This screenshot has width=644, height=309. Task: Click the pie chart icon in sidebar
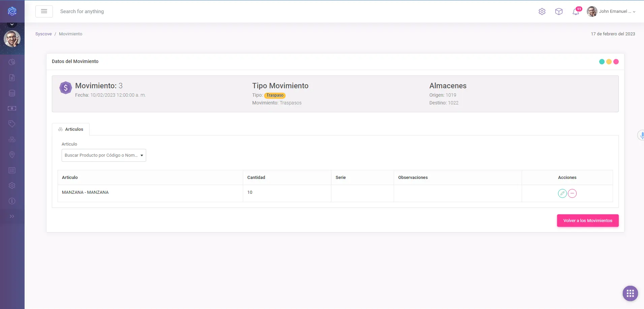tap(12, 62)
